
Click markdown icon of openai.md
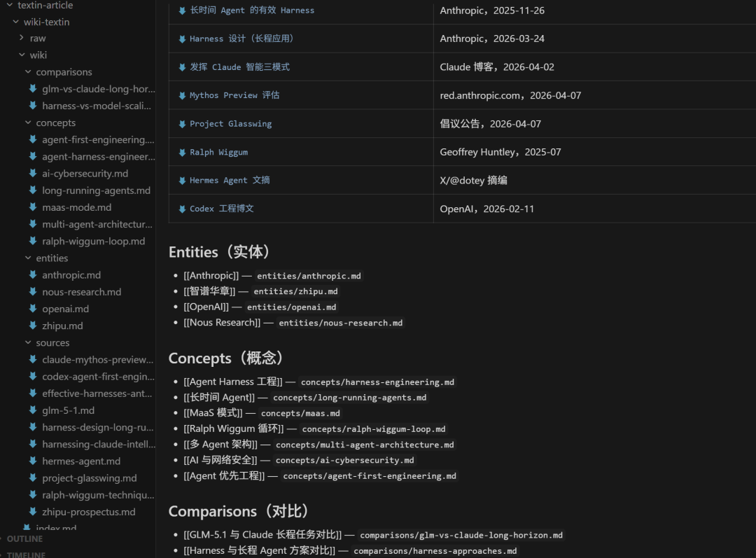(x=33, y=308)
